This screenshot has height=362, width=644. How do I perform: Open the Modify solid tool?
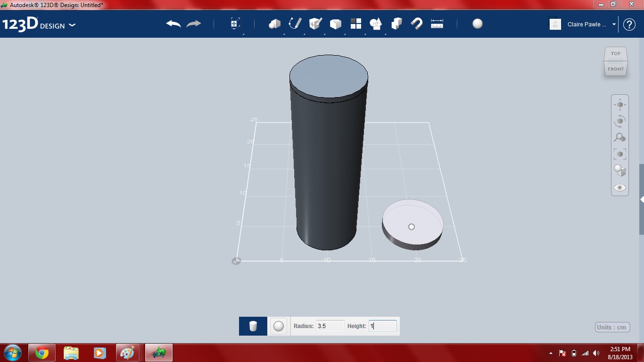point(336,24)
